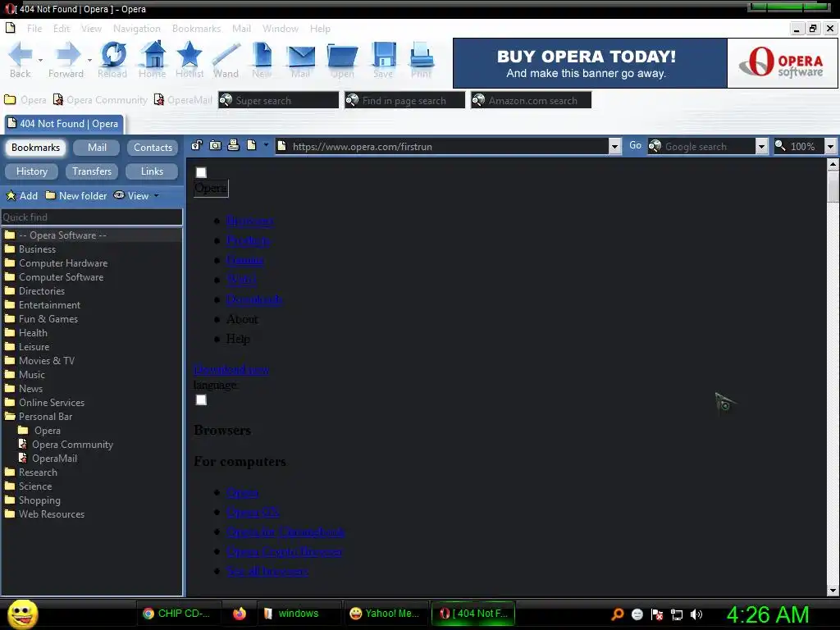Open the taskbar smiley start button
This screenshot has width=840, height=630.
click(22, 614)
